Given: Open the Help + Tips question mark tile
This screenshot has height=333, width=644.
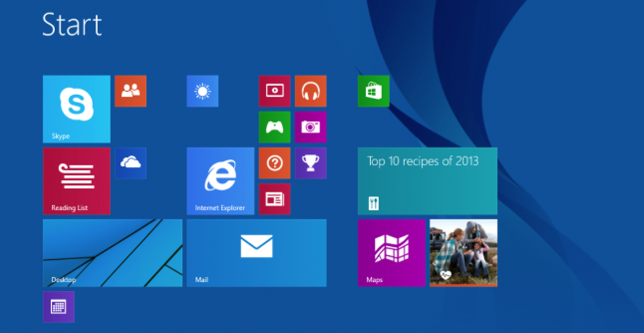Looking at the screenshot, I should pyautogui.click(x=275, y=163).
